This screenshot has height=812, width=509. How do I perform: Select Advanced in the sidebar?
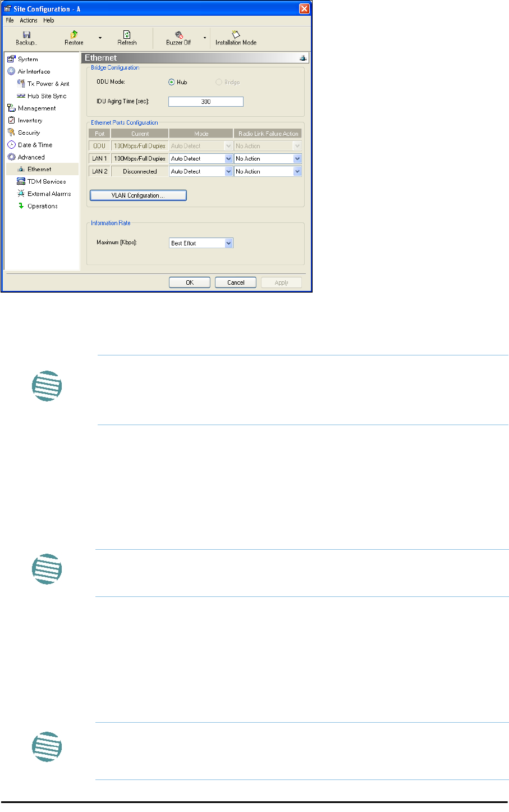(x=31, y=157)
